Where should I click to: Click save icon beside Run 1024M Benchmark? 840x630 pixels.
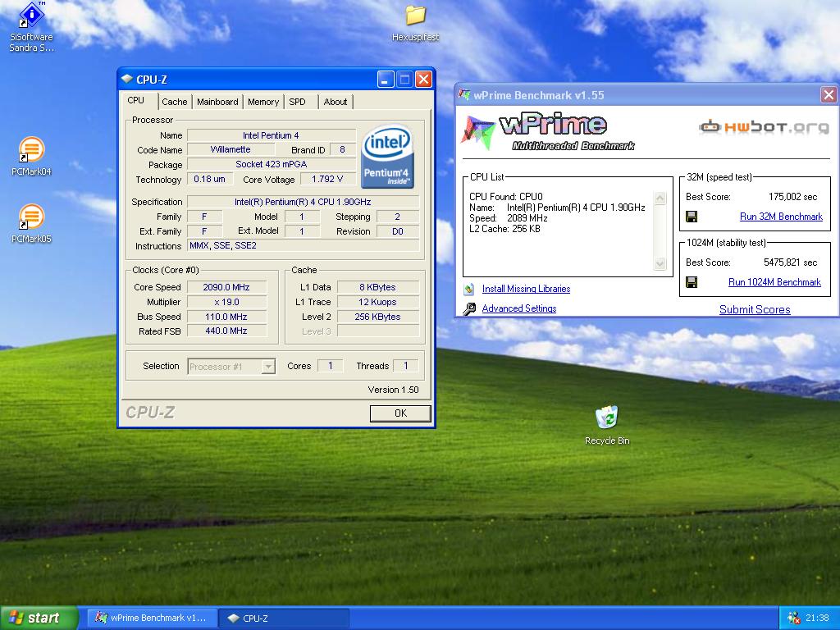pos(692,282)
